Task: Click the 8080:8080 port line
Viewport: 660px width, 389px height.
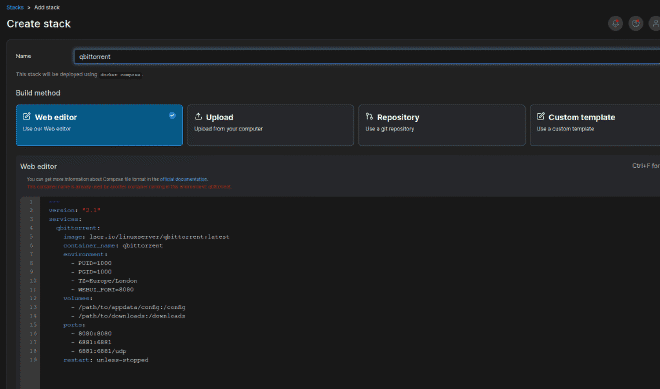Action: click(x=91, y=333)
